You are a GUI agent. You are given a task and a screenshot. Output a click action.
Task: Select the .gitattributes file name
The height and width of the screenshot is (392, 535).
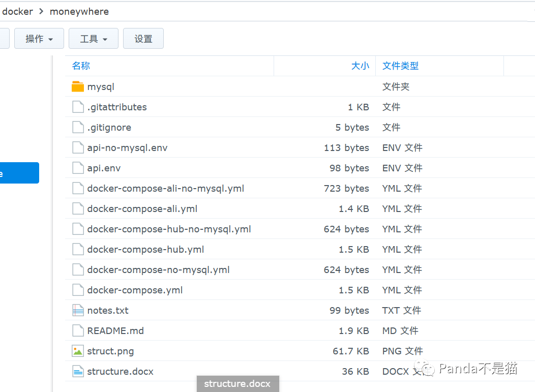point(117,107)
